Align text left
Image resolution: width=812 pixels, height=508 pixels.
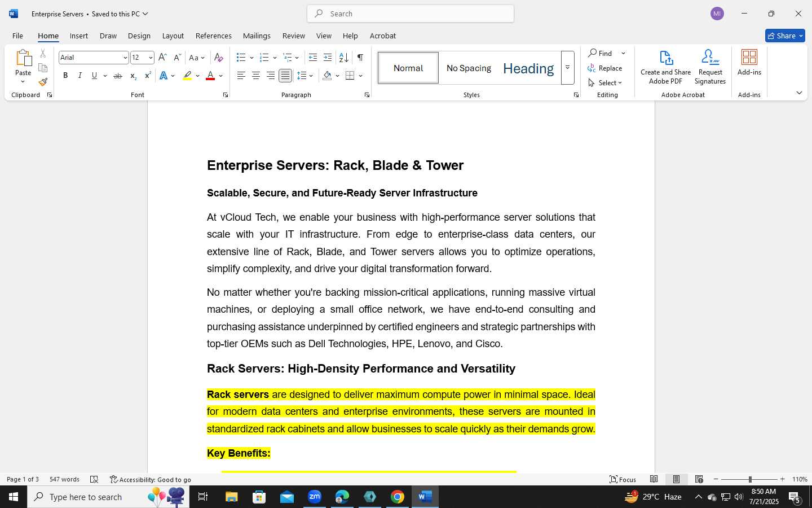(241, 76)
